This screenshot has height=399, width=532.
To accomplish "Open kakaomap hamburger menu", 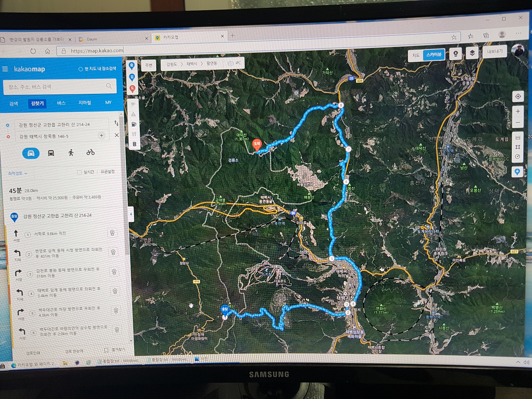I will click(x=5, y=69).
